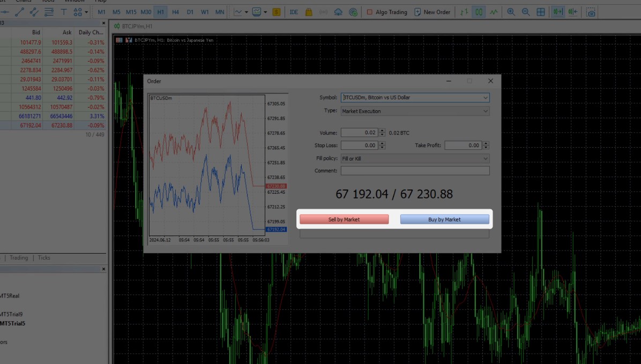Screen dimensions: 641x364
Task: Click the Volume input field
Action: [360, 133]
